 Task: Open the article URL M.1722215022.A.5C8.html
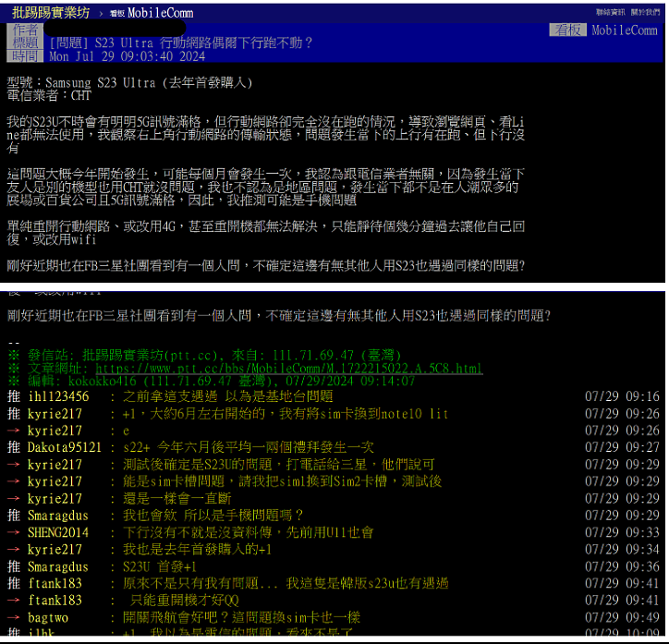click(x=289, y=368)
